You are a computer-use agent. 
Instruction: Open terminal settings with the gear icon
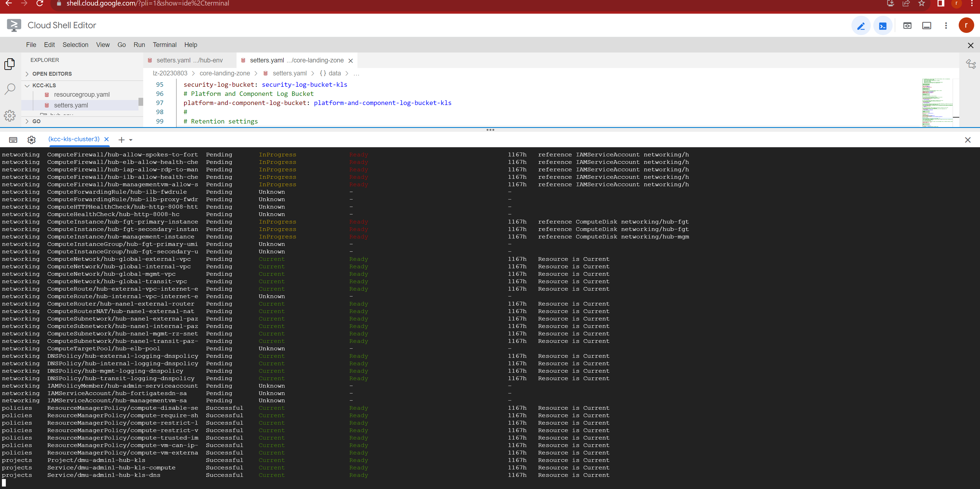31,140
